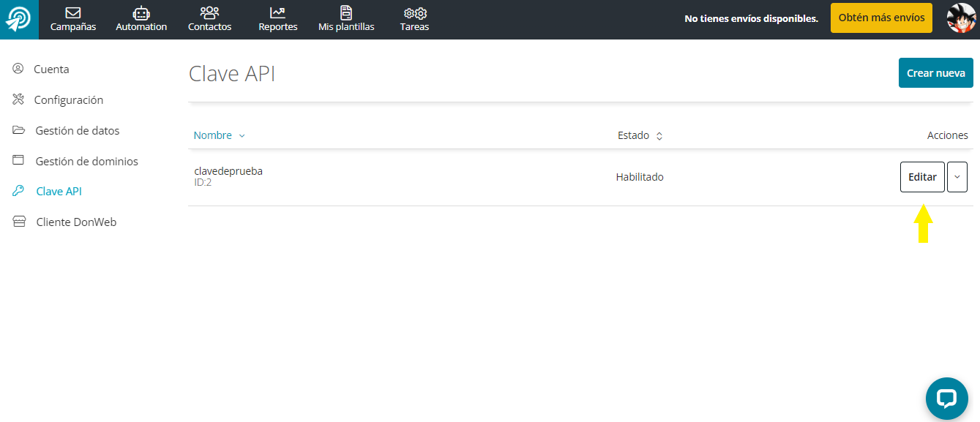Click the Cuenta user icon
This screenshot has width=980, height=422.
[18, 69]
